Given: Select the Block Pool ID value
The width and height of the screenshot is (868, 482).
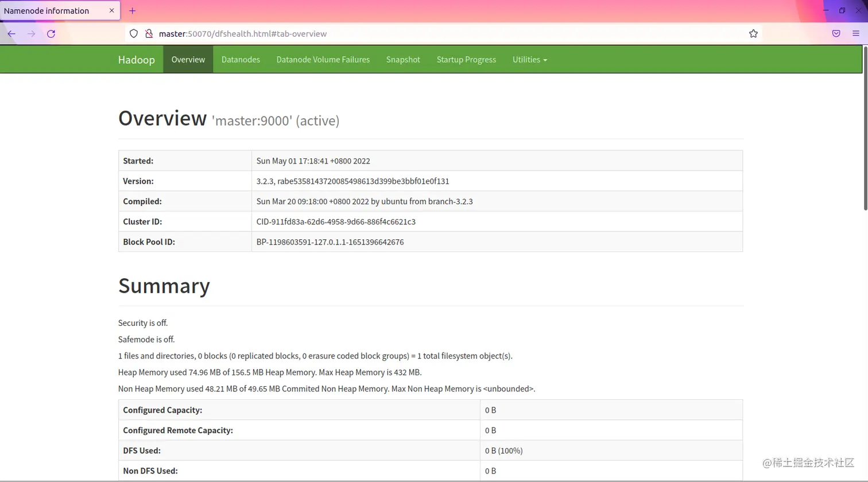Looking at the screenshot, I should [x=330, y=242].
